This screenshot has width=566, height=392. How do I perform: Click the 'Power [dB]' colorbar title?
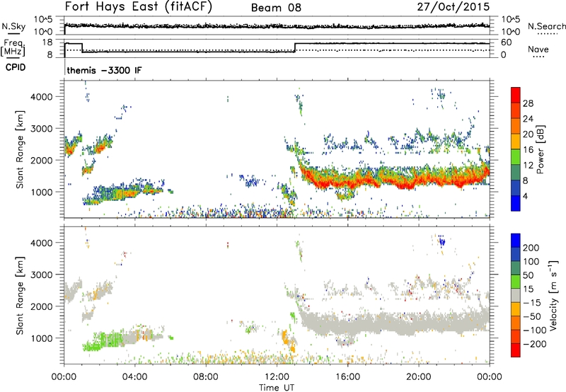pos(541,149)
